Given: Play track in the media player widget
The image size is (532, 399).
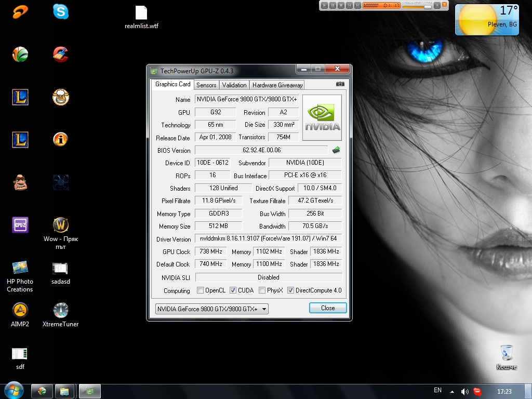Looking at the screenshot, I should tap(324, 5).
